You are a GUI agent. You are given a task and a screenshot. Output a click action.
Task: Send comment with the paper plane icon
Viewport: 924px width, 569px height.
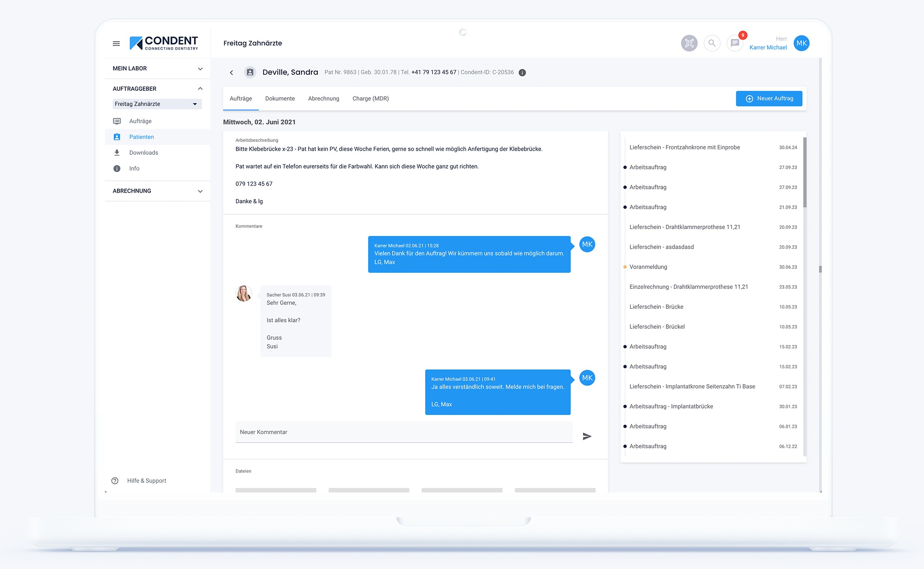(587, 436)
